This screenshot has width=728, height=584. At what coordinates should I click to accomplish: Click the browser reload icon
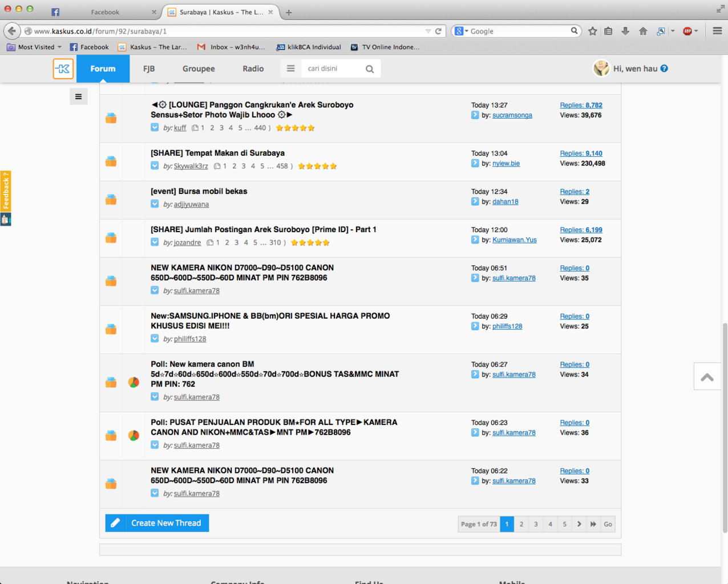(x=438, y=31)
